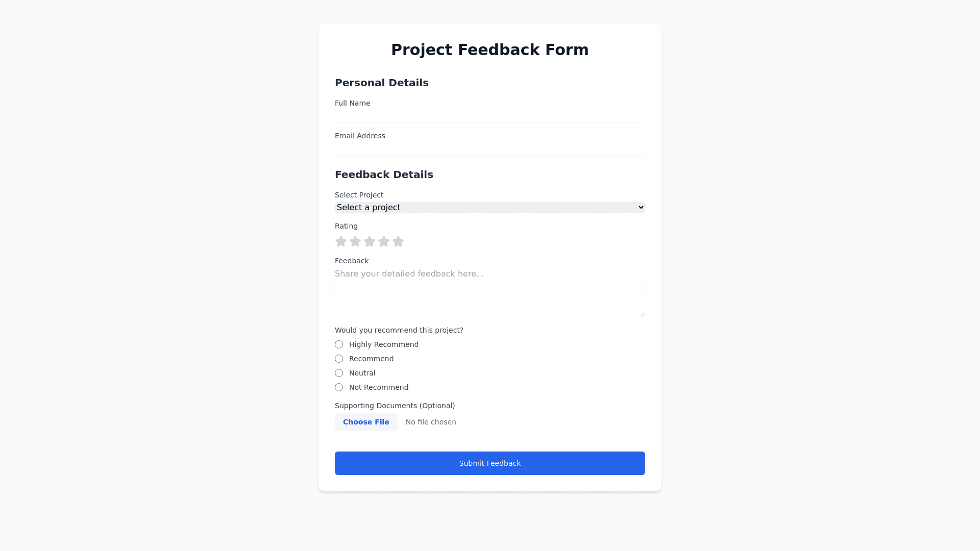
Task: Click the Select Project label
Action: coord(359,195)
